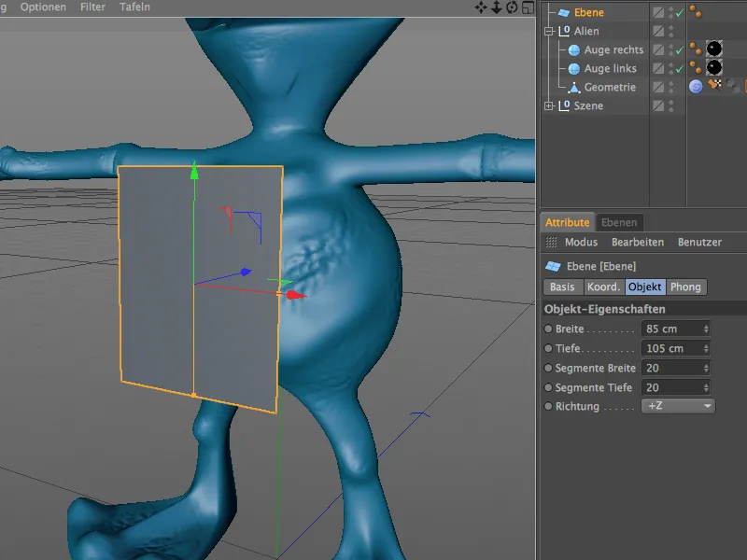Click the Alien null object icon
The height and width of the screenshot is (560, 747).
tap(564, 31)
